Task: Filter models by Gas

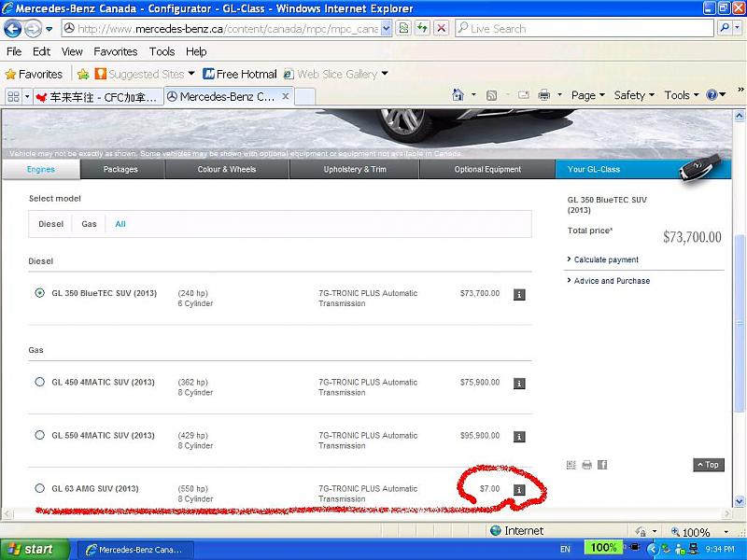Action: (x=89, y=224)
